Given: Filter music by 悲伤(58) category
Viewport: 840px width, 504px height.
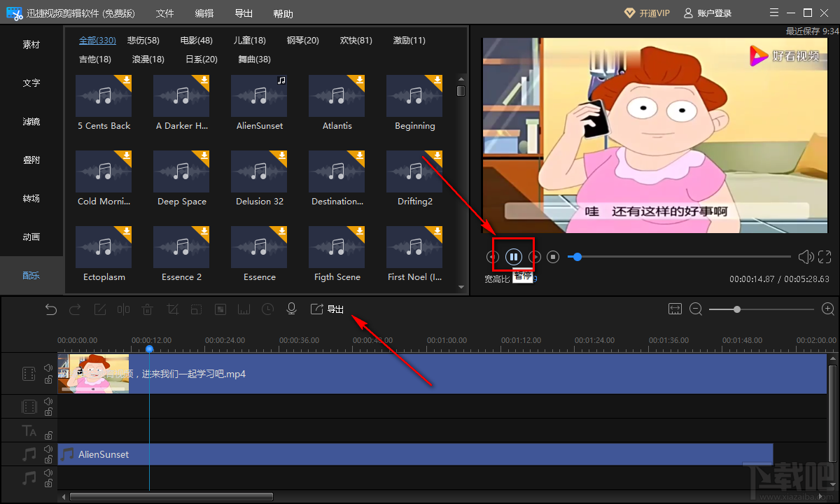Looking at the screenshot, I should click(x=143, y=41).
